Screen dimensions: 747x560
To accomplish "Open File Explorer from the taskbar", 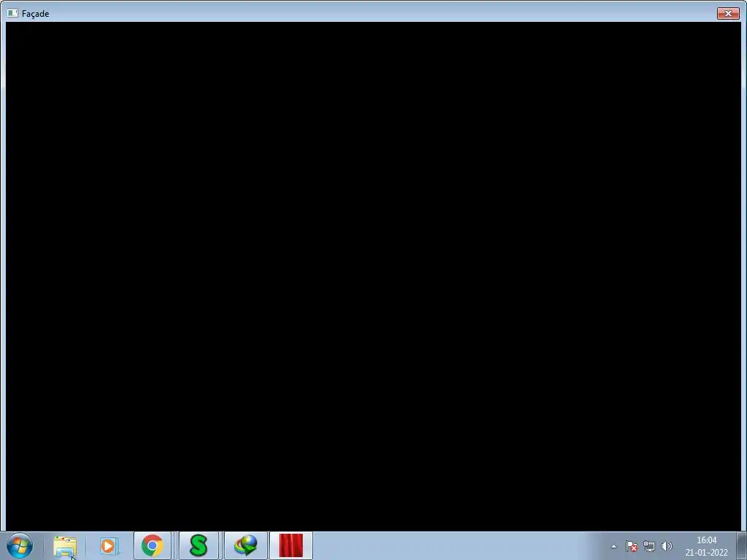I will (x=65, y=545).
